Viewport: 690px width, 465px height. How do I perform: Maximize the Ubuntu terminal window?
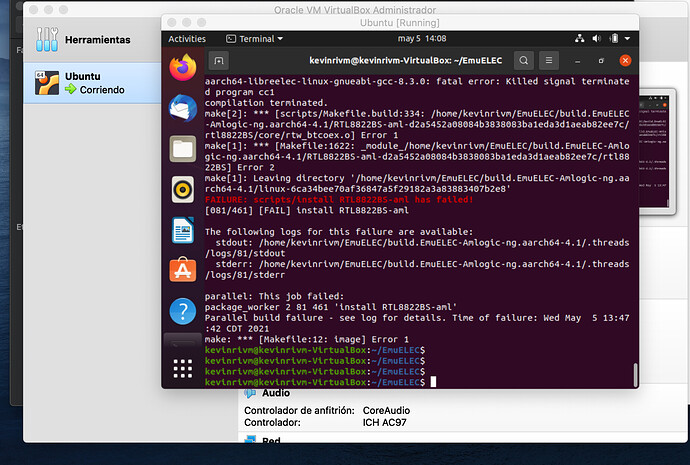601,61
